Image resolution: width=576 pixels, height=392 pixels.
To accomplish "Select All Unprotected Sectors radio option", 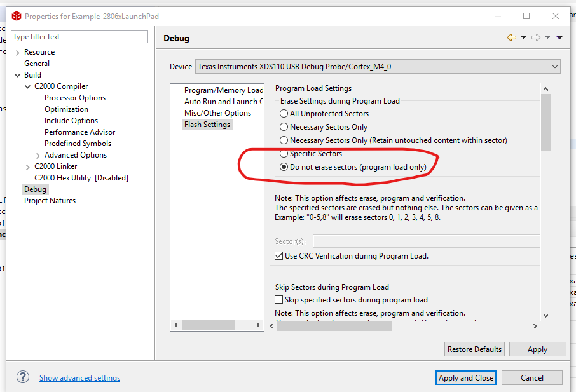I will click(x=284, y=114).
